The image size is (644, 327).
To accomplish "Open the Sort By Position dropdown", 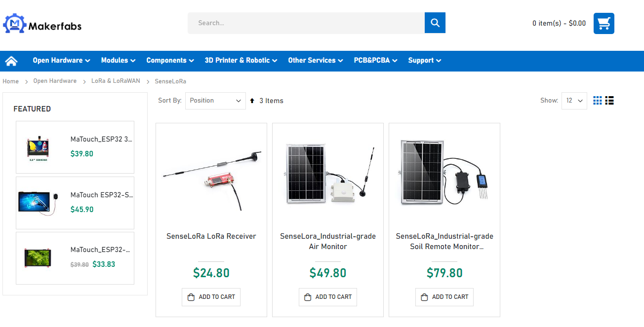I will tap(215, 101).
